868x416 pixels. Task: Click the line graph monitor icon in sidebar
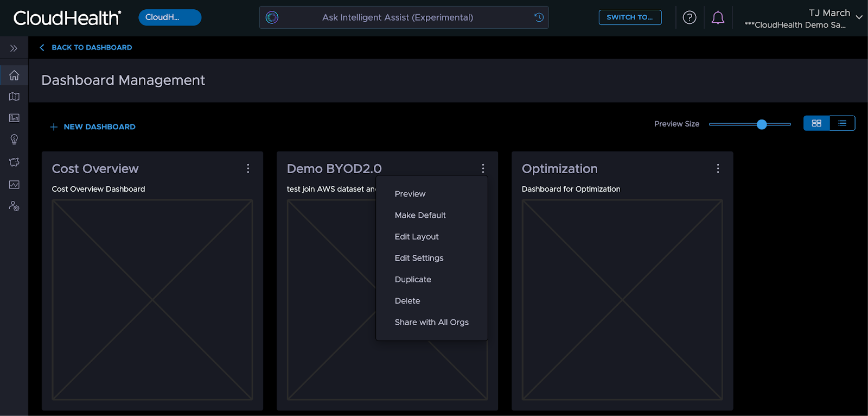coord(14,185)
